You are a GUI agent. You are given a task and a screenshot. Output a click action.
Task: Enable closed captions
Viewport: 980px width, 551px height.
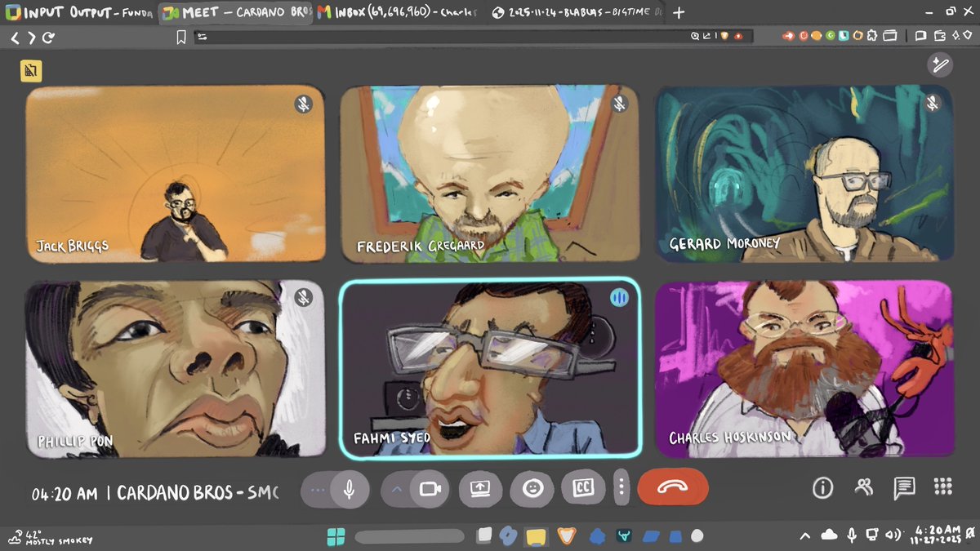(x=583, y=488)
